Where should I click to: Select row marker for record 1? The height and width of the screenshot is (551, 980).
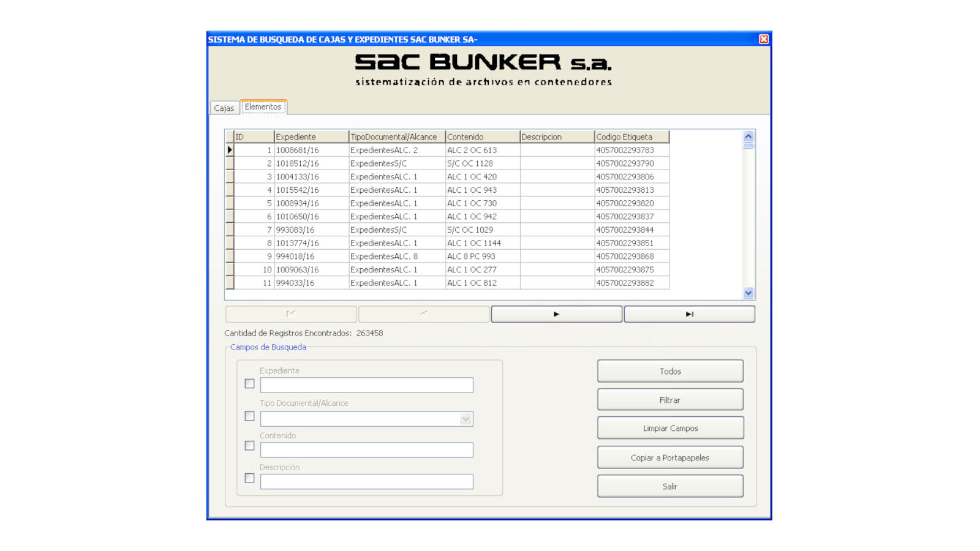pyautogui.click(x=230, y=150)
